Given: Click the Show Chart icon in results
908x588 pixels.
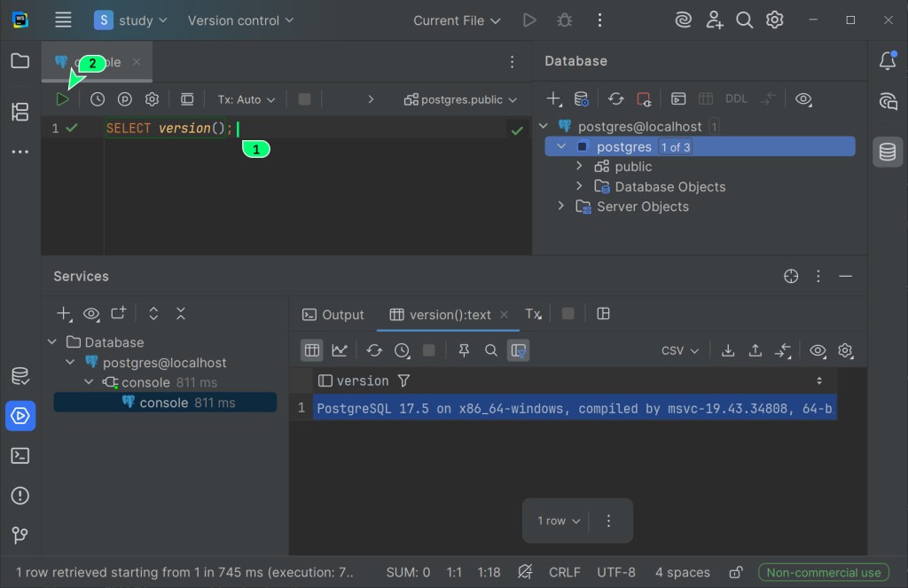Looking at the screenshot, I should click(340, 350).
